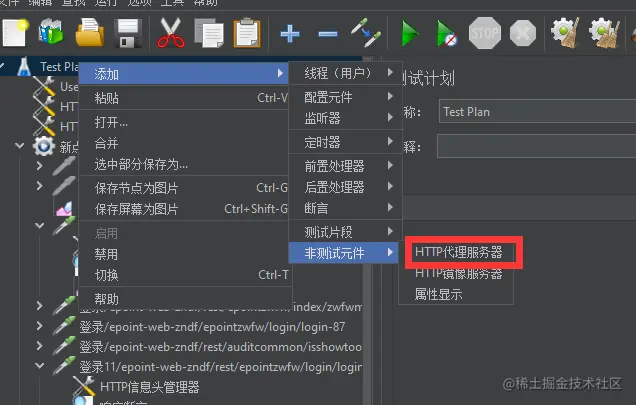Click the New test plan icon

15,33
